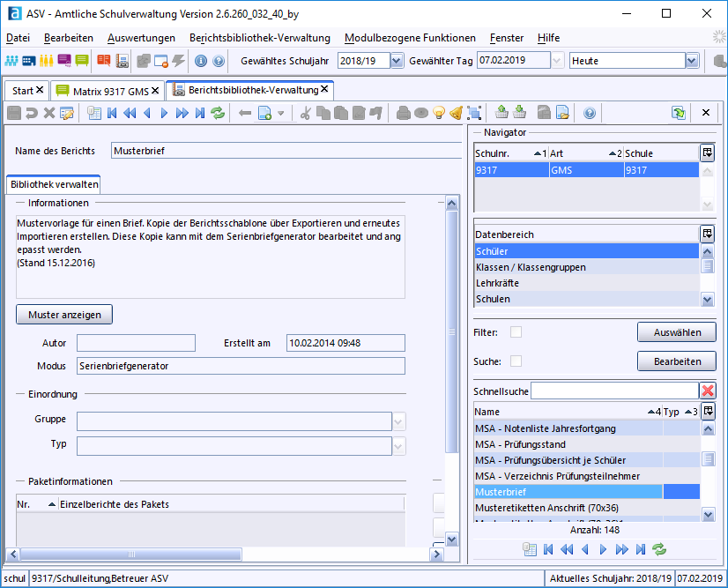728x588 pixels.
Task: Click the help question mark in main toolbar
Action: (x=219, y=61)
